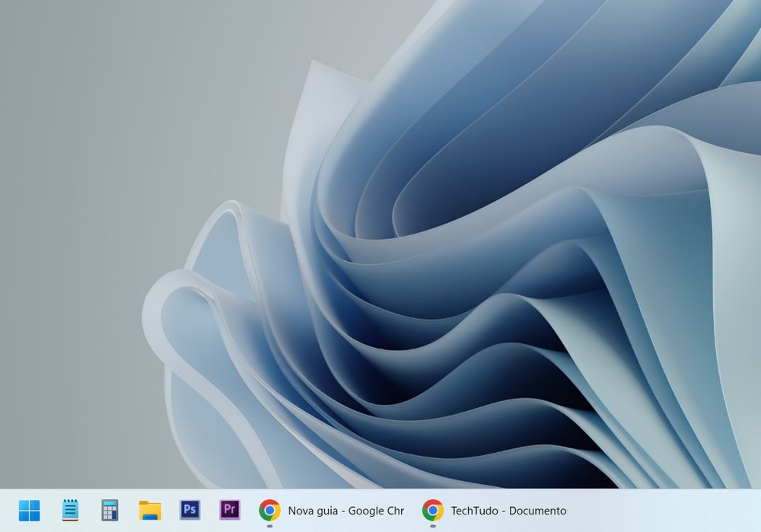The height and width of the screenshot is (532, 761).
Task: Open Adobe Photoshop from the taskbar
Action: 189,508
